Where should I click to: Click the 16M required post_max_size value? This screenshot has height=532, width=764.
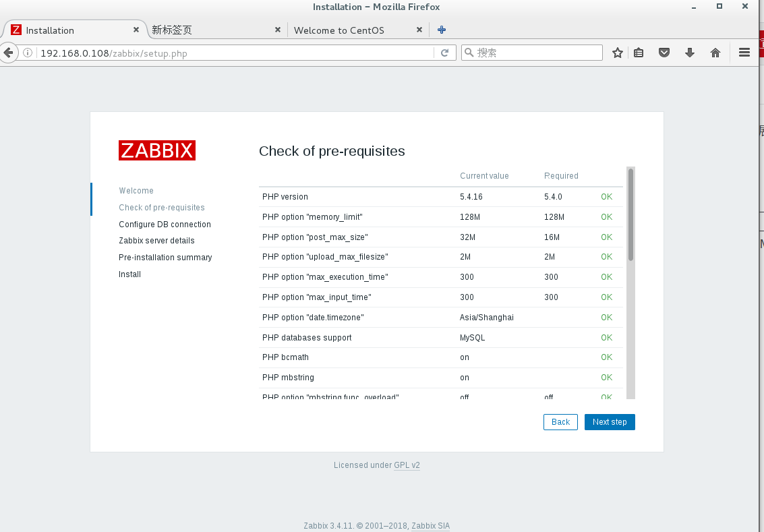point(552,237)
